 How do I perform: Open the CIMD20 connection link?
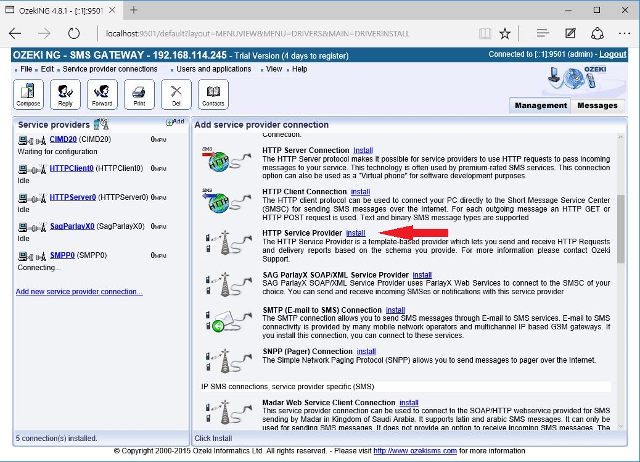coord(63,140)
